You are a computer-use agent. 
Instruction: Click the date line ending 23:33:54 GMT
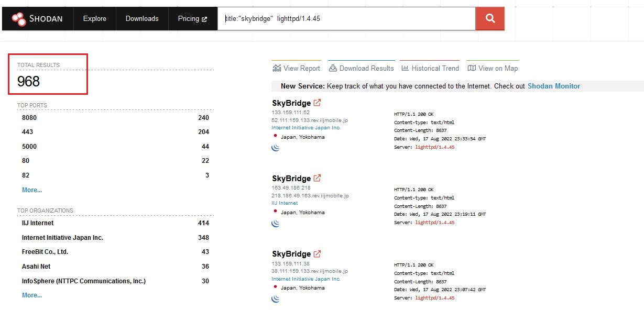click(x=440, y=139)
